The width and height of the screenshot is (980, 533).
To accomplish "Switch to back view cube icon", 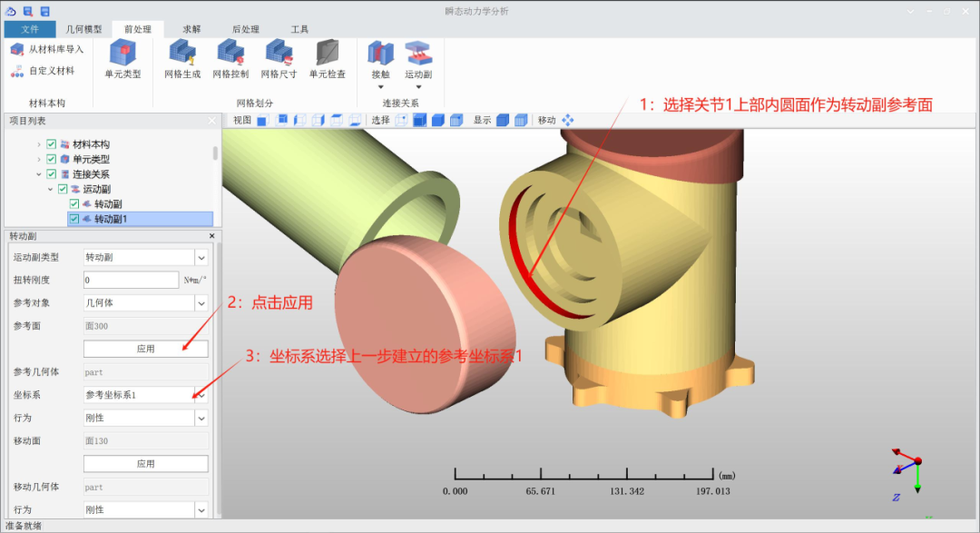I will [x=281, y=120].
